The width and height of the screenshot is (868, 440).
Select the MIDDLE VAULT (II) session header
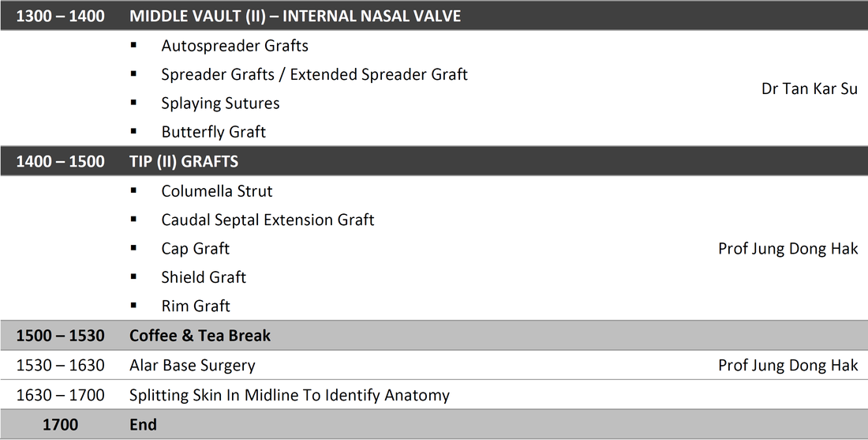(295, 16)
